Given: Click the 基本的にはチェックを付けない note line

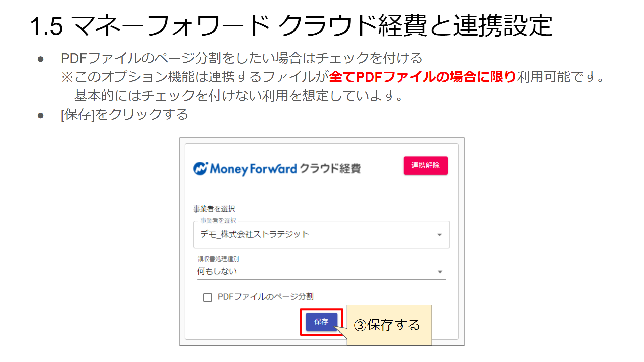Looking at the screenshot, I should pos(238,96).
